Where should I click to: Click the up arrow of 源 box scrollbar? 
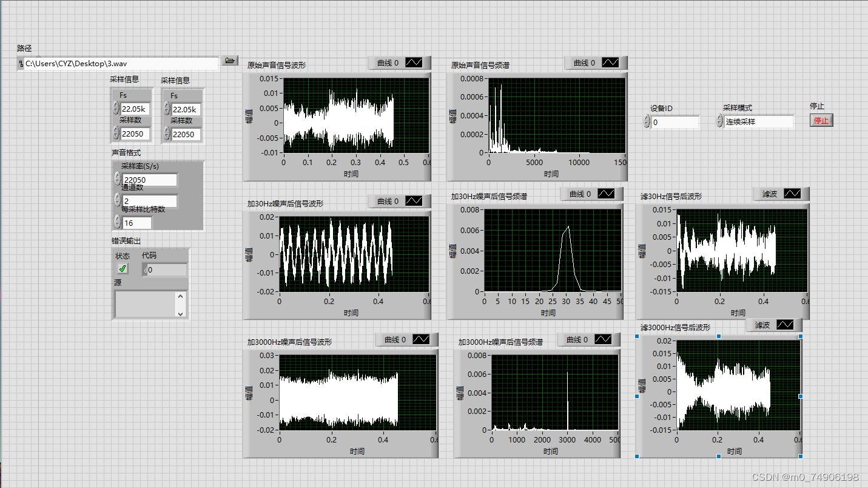click(180, 296)
